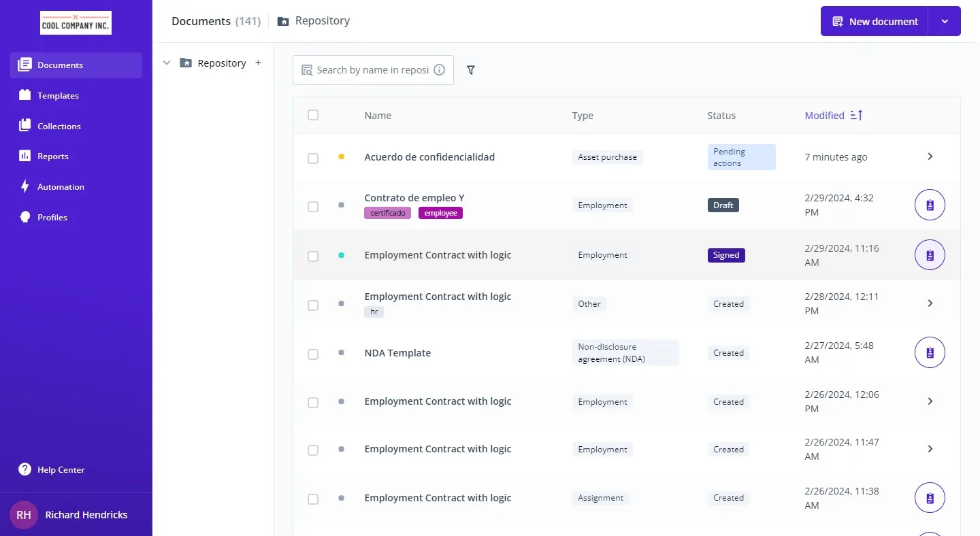The width and height of the screenshot is (980, 536).
Task: Open New document dropdown arrow
Action: pos(945,22)
